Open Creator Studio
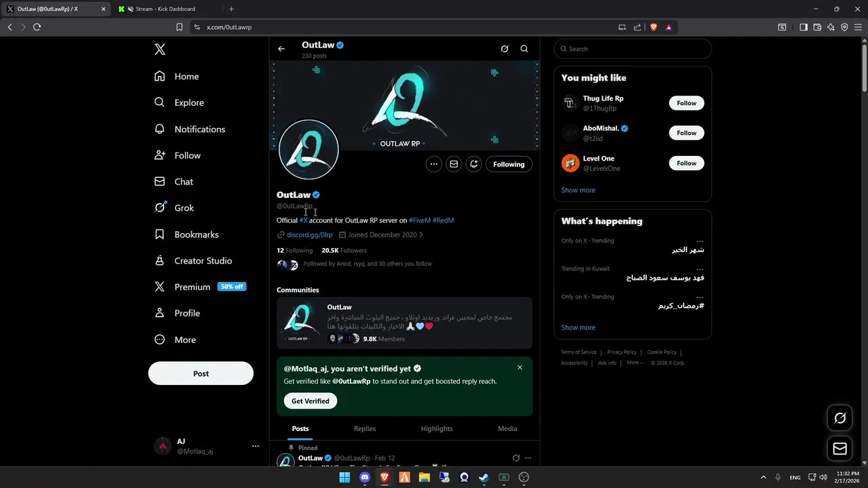 pos(193,261)
